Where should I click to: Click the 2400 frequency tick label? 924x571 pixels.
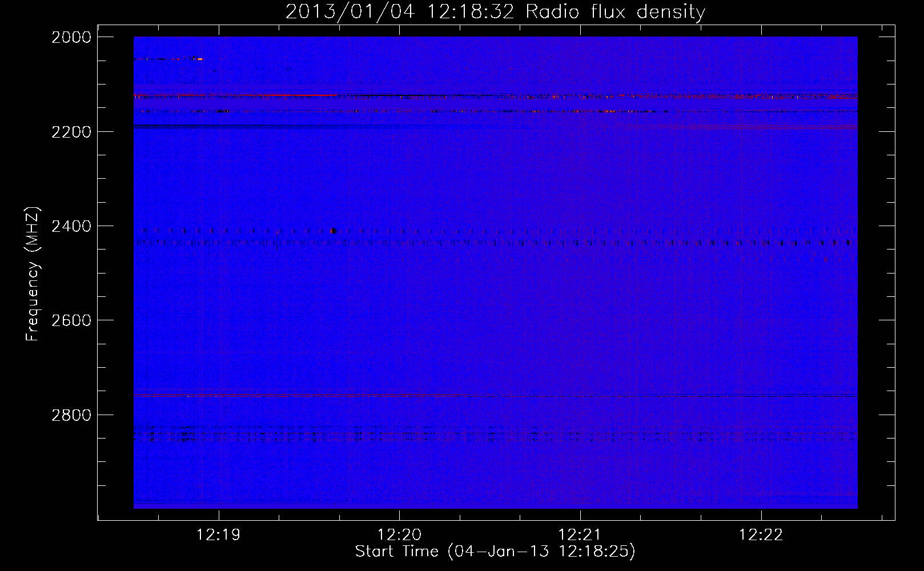click(71, 227)
